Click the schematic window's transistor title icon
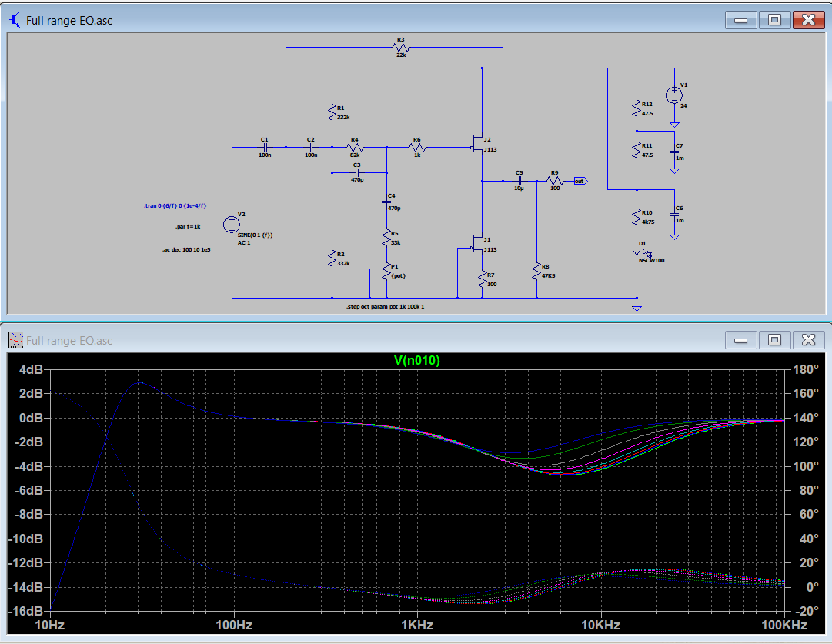This screenshot has width=832, height=644. click(x=15, y=21)
